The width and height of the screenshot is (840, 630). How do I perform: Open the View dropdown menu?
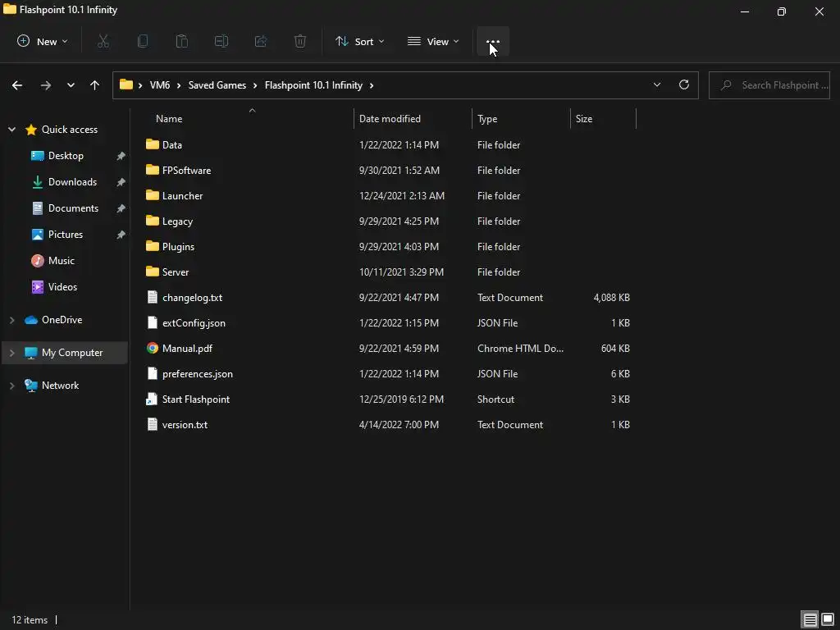point(433,41)
